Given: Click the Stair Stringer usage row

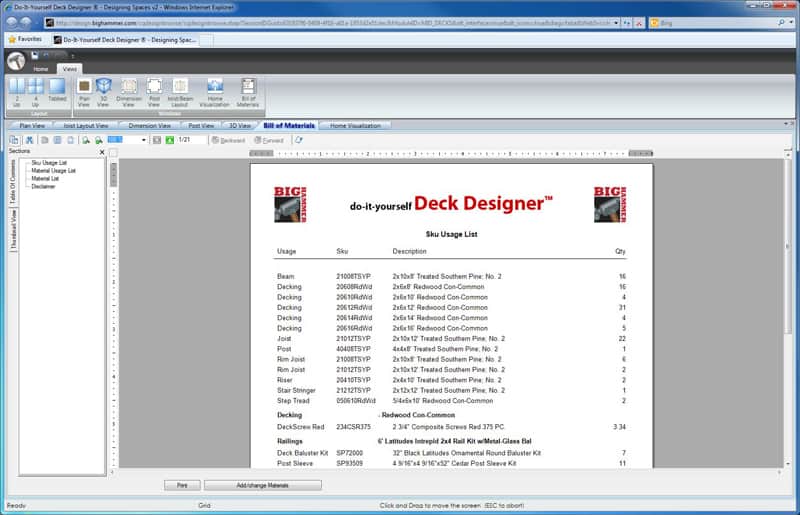Looking at the screenshot, I should (x=451, y=390).
